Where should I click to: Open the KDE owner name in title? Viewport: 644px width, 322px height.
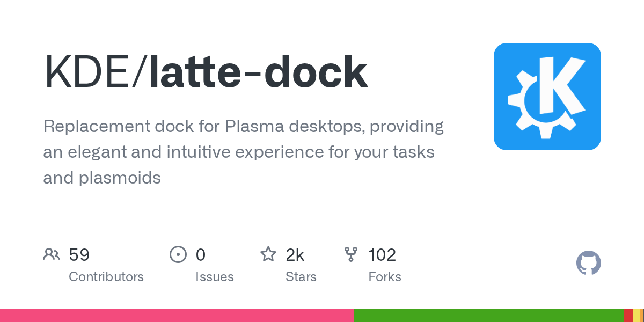[x=91, y=72]
